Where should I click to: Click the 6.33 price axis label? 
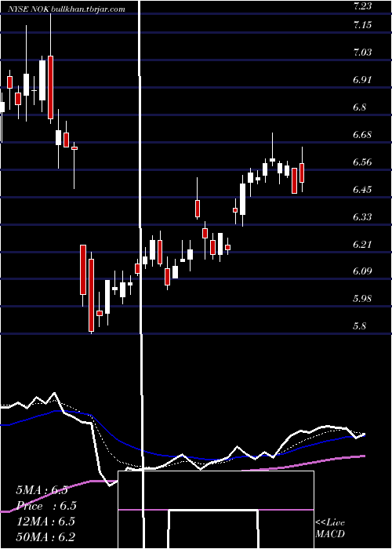click(362, 216)
